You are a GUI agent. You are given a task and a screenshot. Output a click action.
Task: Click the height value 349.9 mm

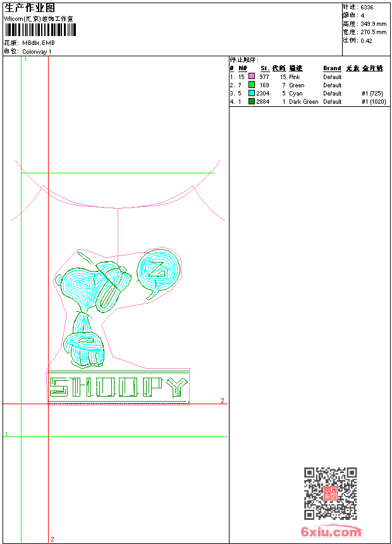tap(373, 24)
